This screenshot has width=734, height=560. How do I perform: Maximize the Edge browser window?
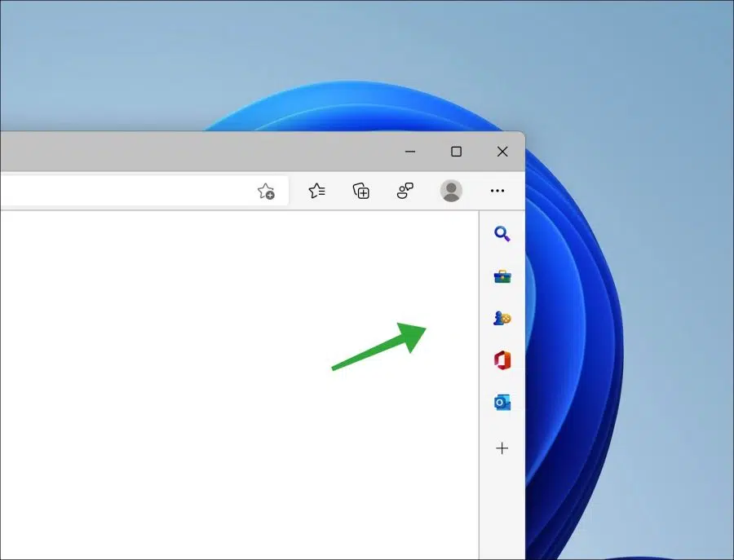click(456, 152)
